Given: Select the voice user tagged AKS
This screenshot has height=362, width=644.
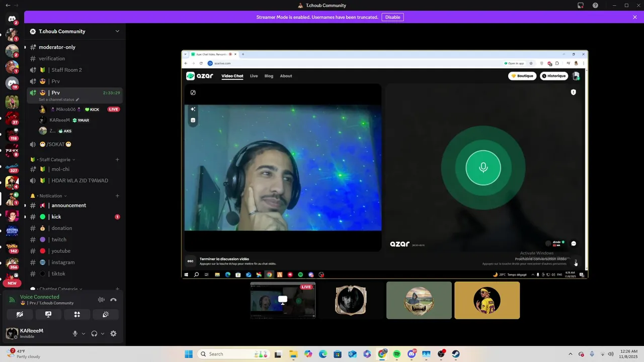Looking at the screenshot, I should (x=79, y=131).
